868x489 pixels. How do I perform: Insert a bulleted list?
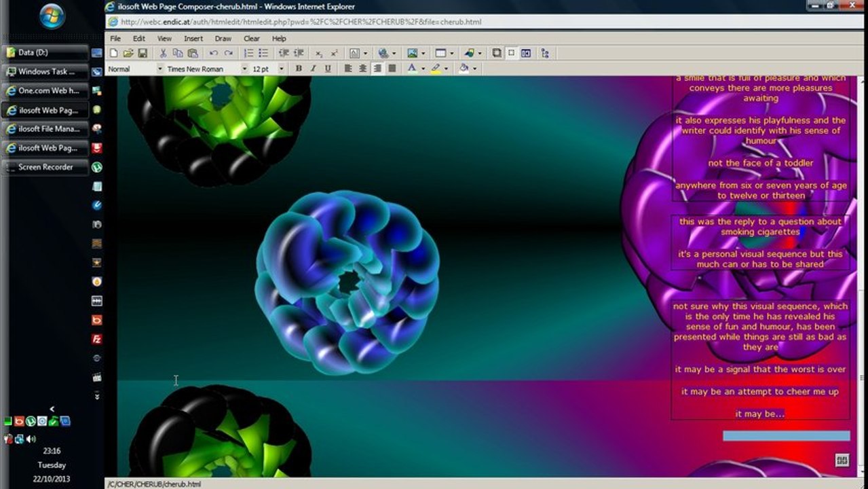pyautogui.click(x=263, y=53)
